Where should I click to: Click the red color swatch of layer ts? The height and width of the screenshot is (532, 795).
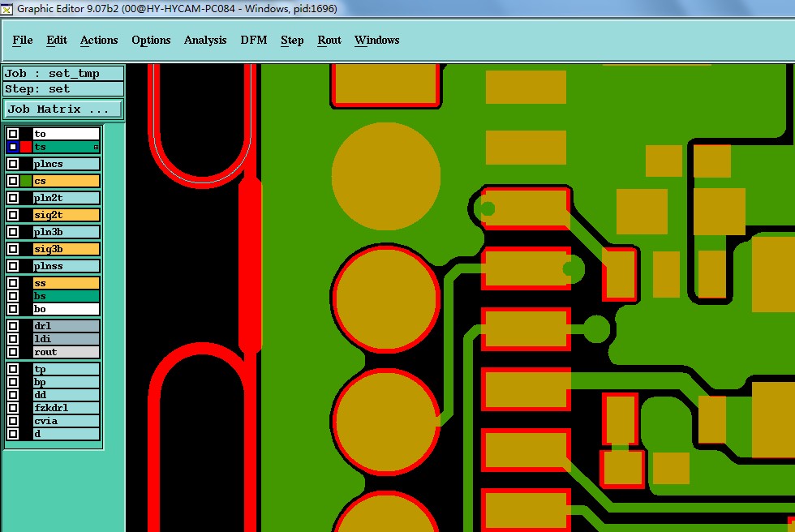pyautogui.click(x=26, y=147)
